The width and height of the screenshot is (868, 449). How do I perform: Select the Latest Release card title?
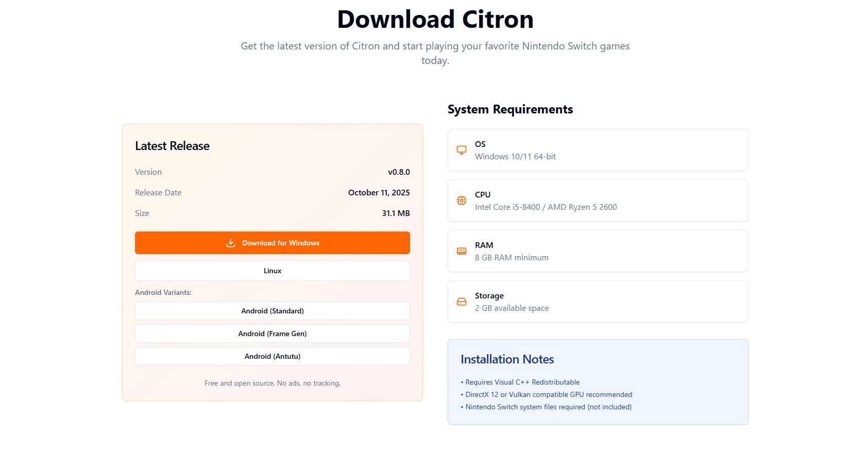click(x=172, y=146)
